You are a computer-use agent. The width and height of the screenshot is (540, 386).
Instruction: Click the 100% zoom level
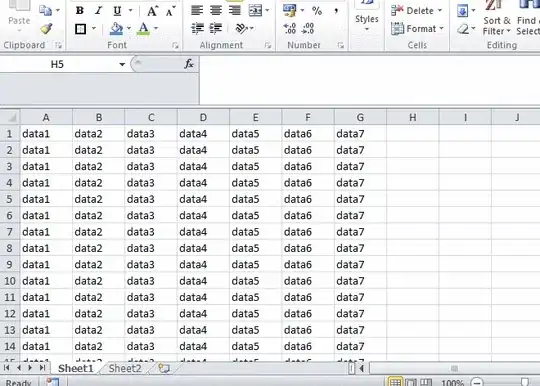pyautogui.click(x=453, y=383)
